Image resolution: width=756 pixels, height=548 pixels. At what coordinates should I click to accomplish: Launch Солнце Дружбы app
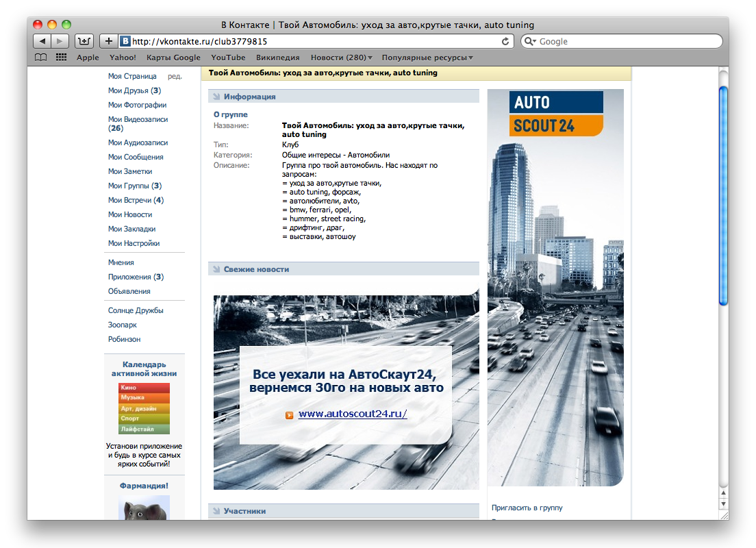[x=136, y=311]
